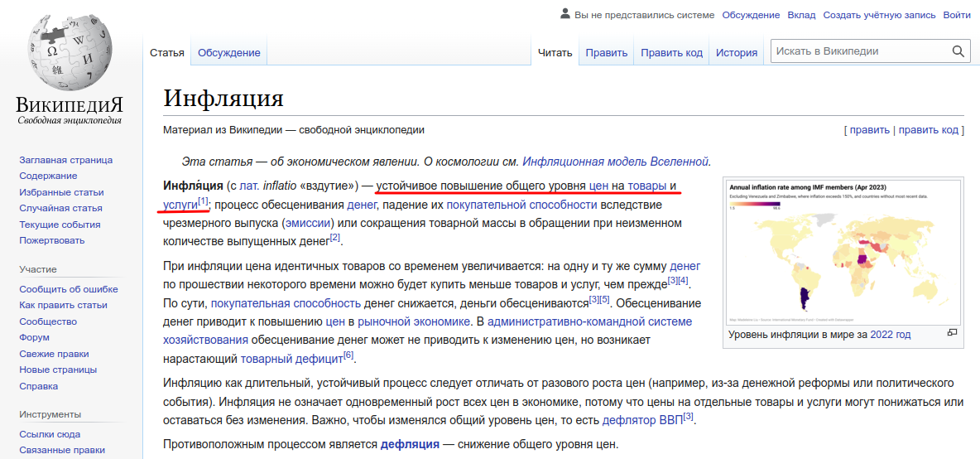Open the Править код tab

(x=672, y=52)
